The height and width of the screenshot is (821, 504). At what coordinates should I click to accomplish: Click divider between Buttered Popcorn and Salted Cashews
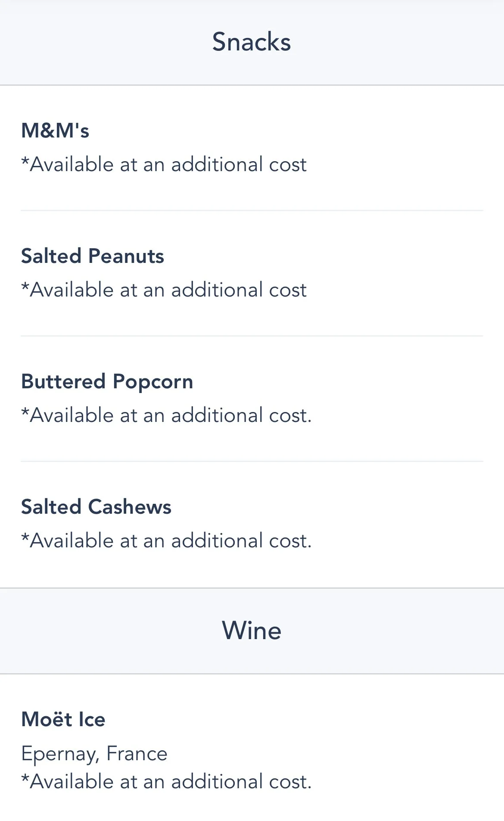(x=252, y=461)
